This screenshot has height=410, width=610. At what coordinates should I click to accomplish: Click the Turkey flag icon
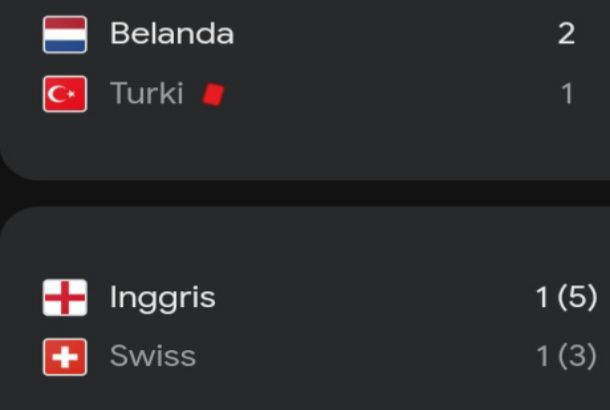(x=65, y=95)
